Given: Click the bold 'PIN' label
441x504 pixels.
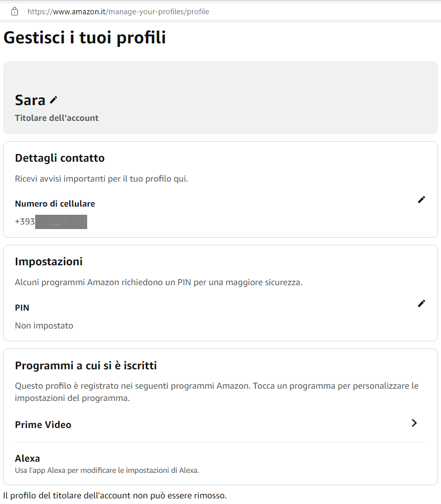Looking at the screenshot, I should point(22,308).
